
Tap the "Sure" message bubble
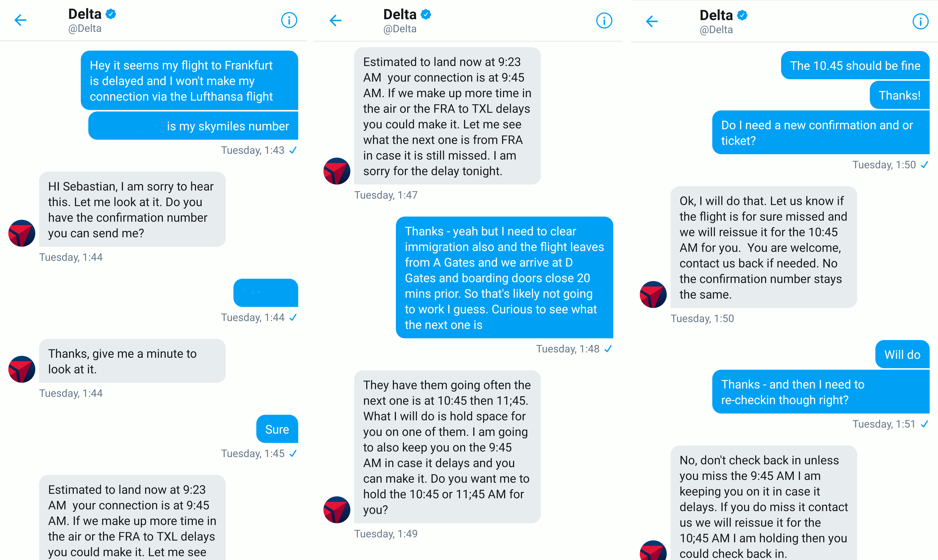[x=277, y=429]
